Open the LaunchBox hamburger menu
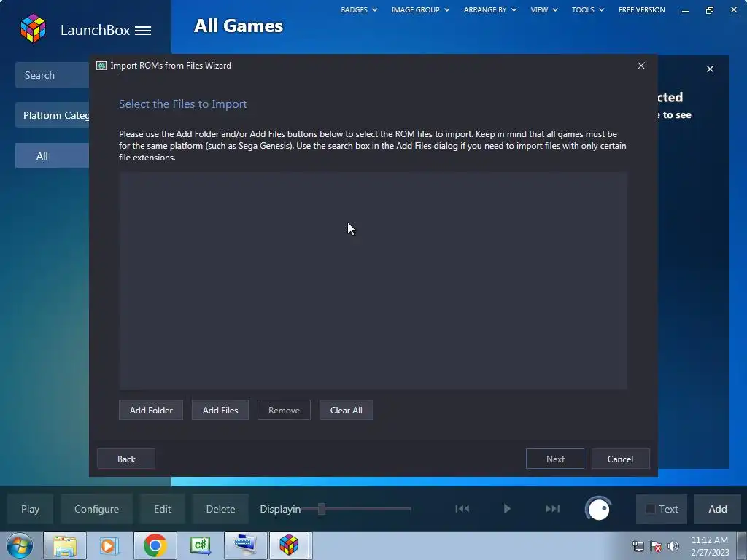747x560 pixels. 143,31
